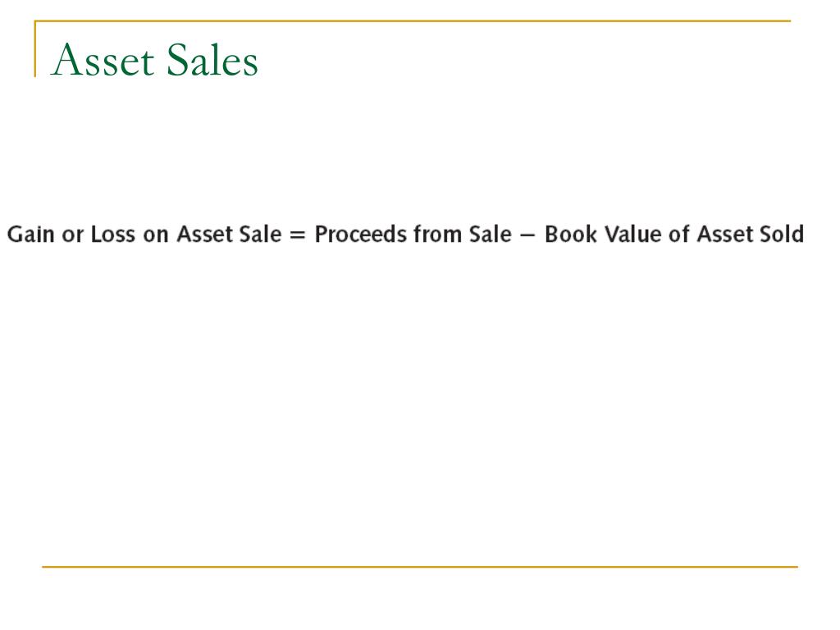Screen dimensions: 840x630
Task: Click the "Proceeds from Sale" phrase
Action: click(x=413, y=234)
